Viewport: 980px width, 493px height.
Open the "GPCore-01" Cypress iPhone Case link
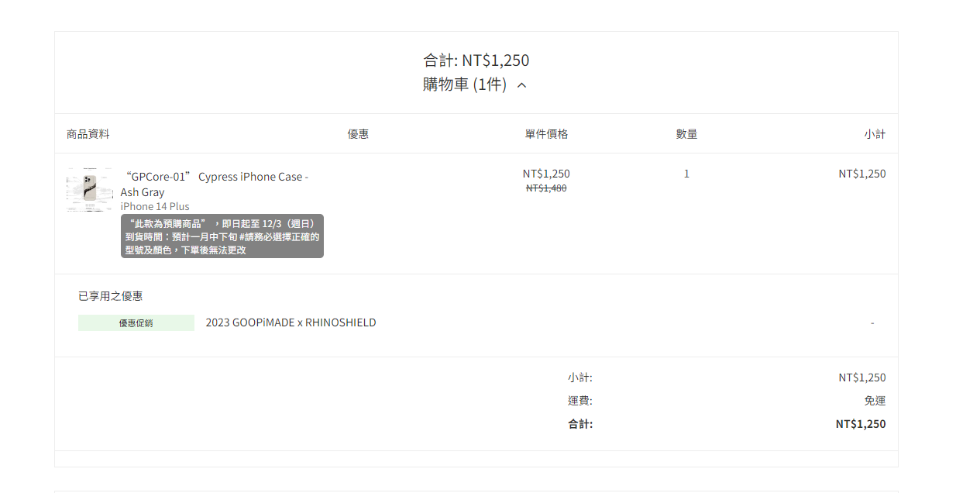coord(215,184)
